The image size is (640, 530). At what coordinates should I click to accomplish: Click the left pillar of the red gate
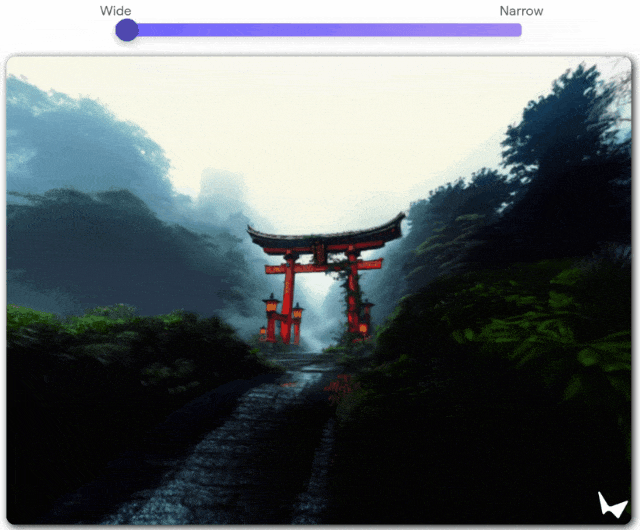[x=288, y=298]
